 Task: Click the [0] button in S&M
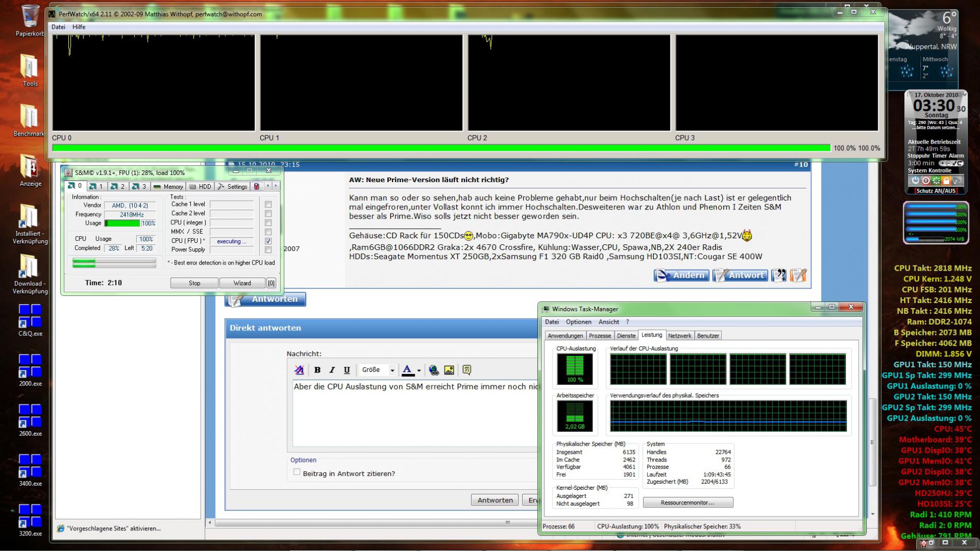[271, 283]
